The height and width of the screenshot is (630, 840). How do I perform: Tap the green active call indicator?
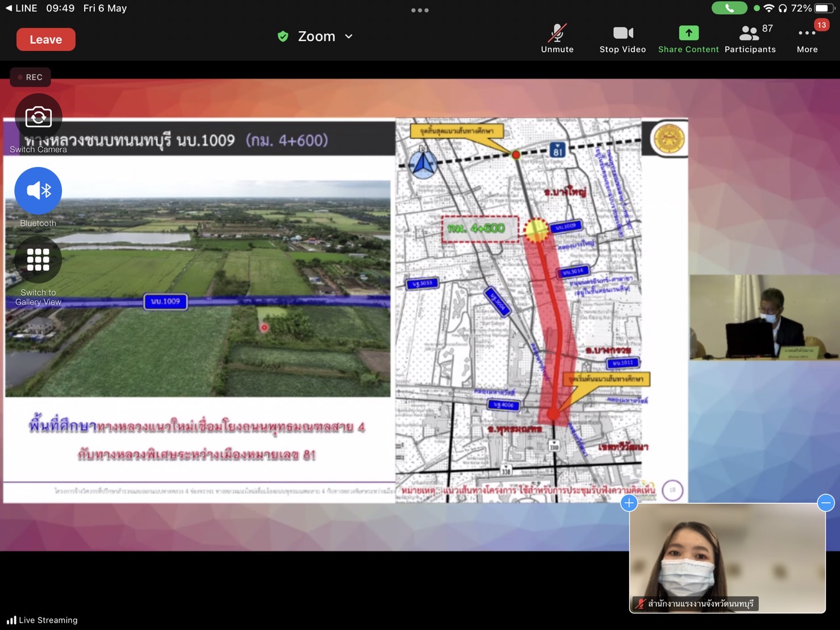tap(729, 9)
